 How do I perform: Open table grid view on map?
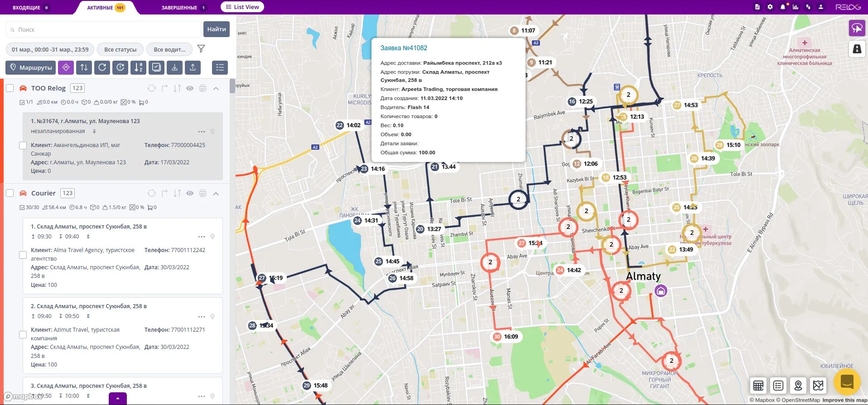tap(758, 386)
